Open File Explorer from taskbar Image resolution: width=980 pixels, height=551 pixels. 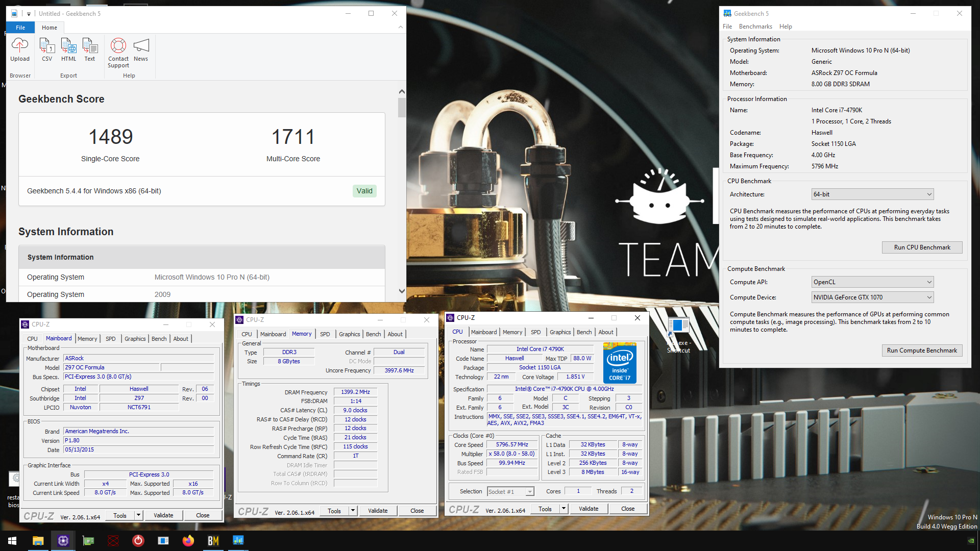(38, 541)
